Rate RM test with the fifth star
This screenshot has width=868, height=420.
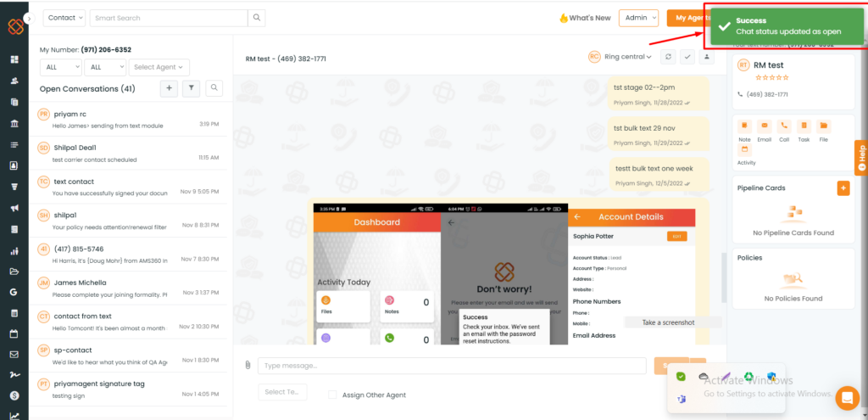(786, 77)
